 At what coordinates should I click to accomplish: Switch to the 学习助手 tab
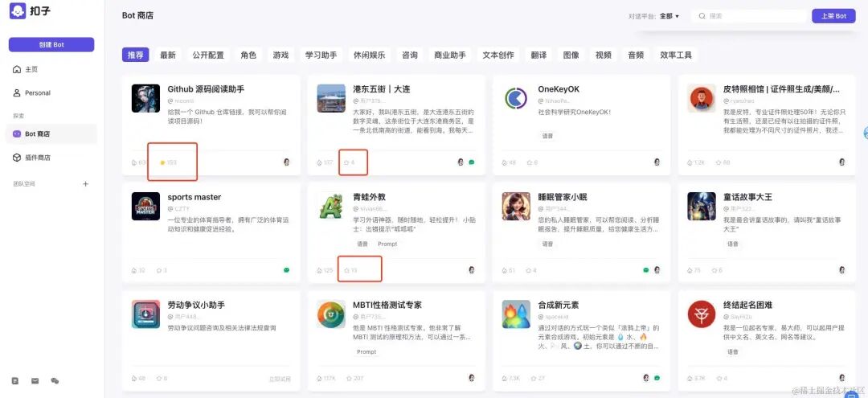coord(321,55)
